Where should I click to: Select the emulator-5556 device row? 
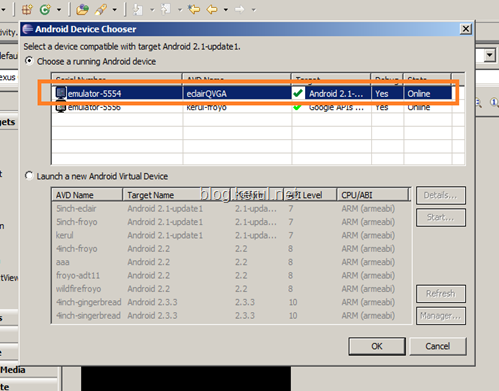252,107
